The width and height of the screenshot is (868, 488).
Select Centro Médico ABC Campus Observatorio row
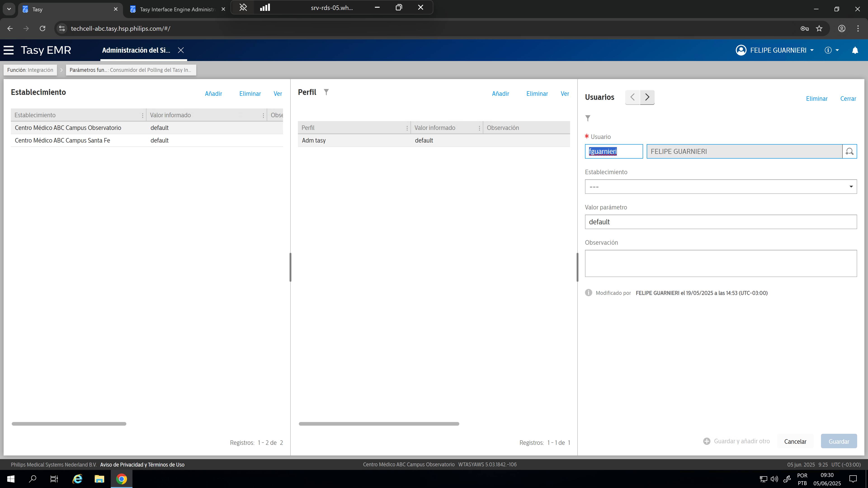point(146,128)
